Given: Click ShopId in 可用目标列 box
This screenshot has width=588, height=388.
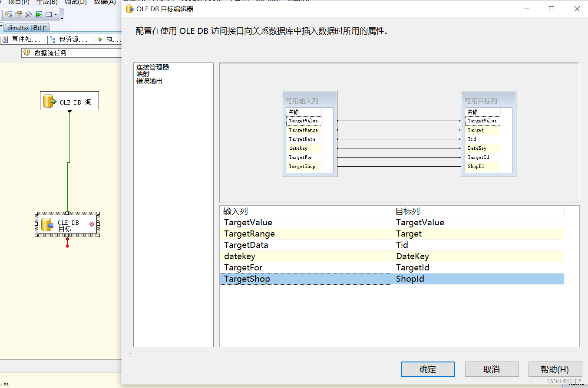Looking at the screenshot, I should point(482,167).
